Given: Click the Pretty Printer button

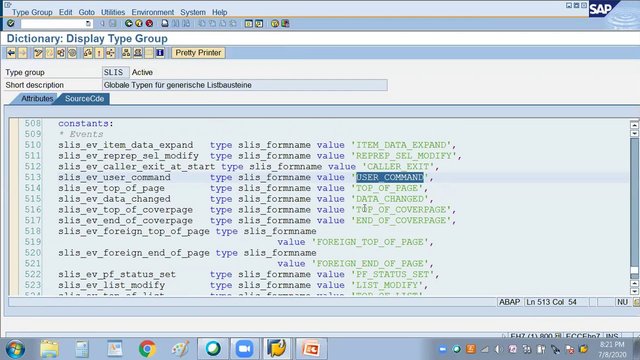Looking at the screenshot, I should coord(198,53).
